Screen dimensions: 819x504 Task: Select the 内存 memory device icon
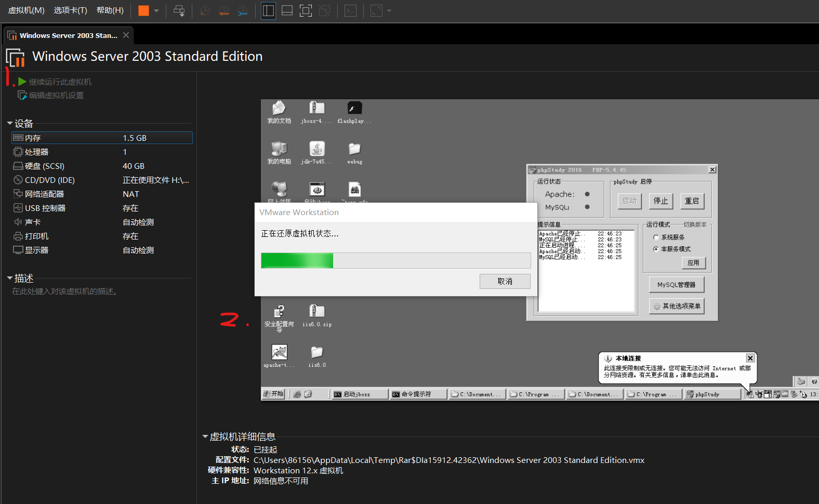[x=18, y=138]
